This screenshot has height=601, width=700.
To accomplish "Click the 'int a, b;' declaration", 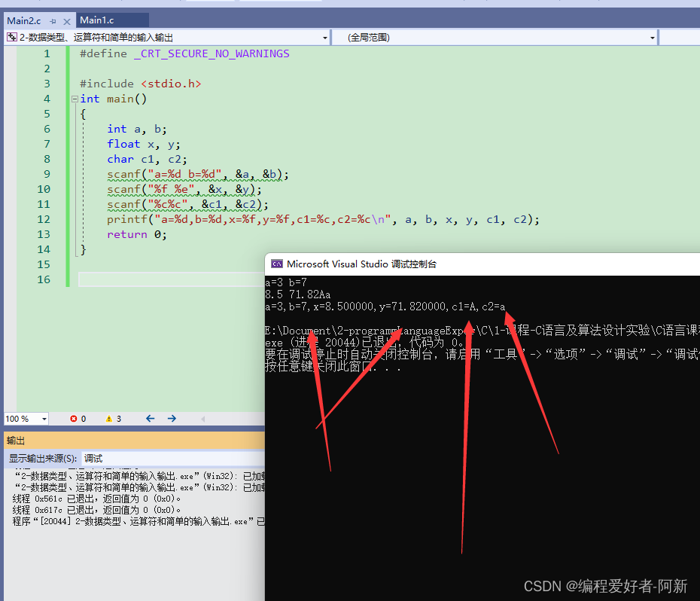I will 136,129.
